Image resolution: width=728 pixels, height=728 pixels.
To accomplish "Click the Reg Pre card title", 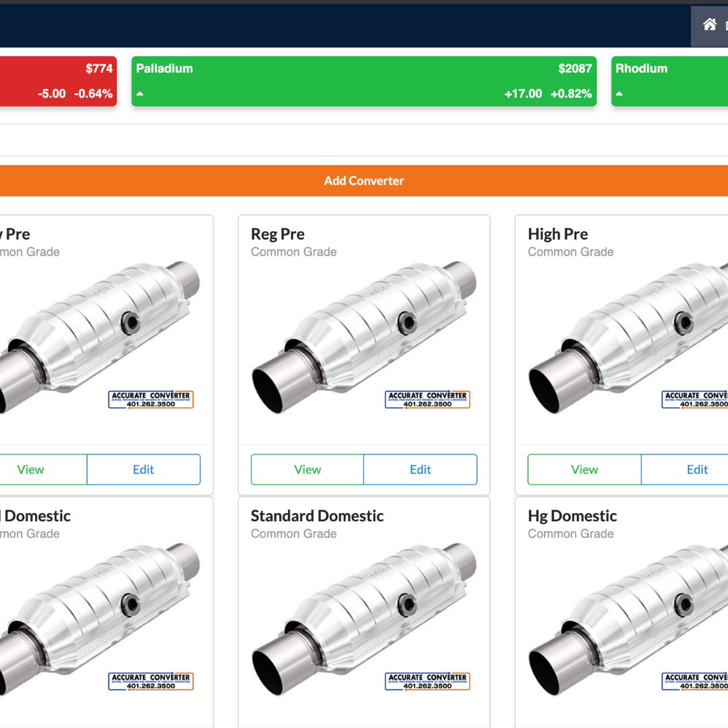I will [x=278, y=234].
